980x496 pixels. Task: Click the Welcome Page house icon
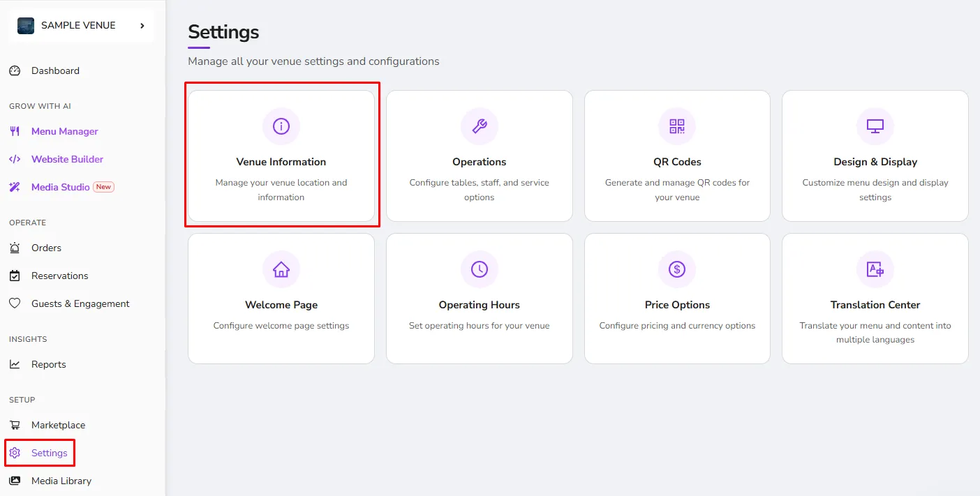click(281, 269)
